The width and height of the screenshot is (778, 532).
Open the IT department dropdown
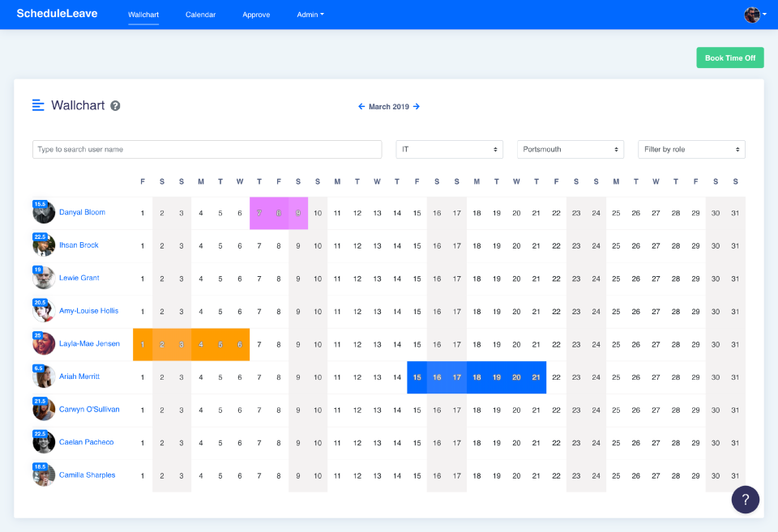point(449,149)
